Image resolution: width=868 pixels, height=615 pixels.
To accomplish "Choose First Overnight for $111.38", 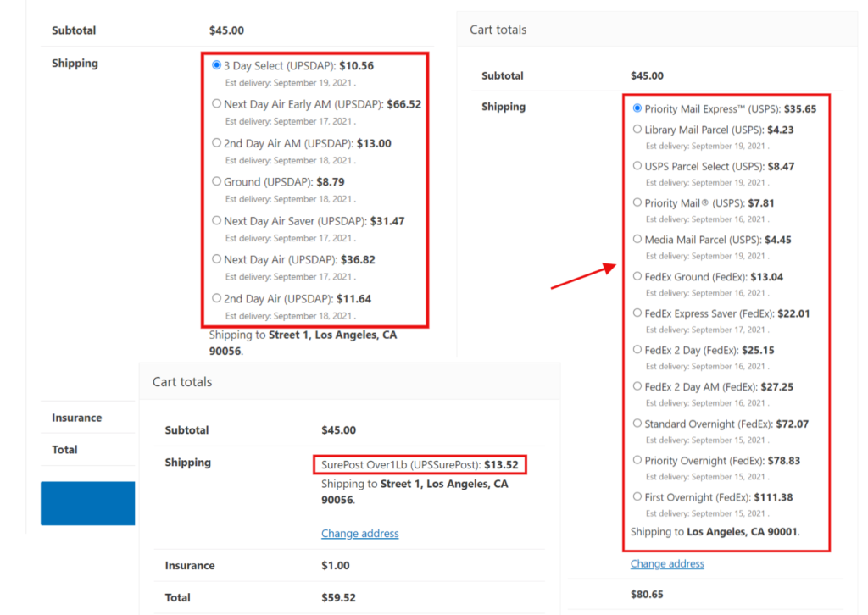I will pyautogui.click(x=636, y=497).
